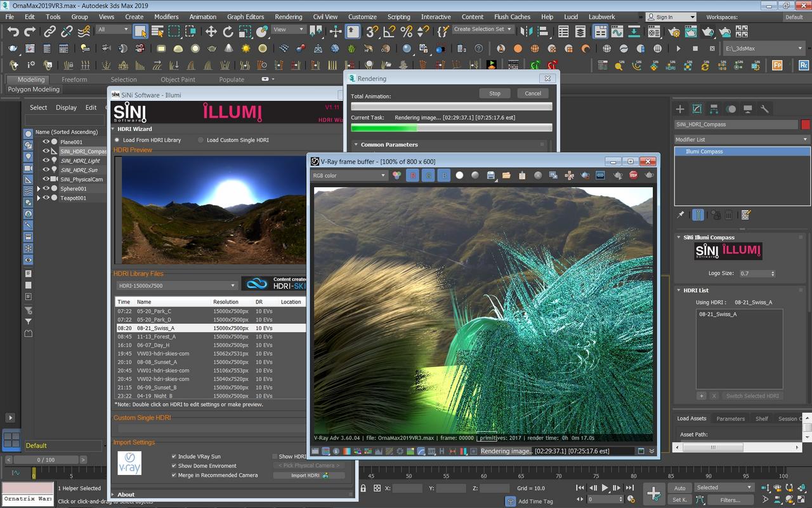
Task: Click the Play Animation button
Action: (x=605, y=488)
